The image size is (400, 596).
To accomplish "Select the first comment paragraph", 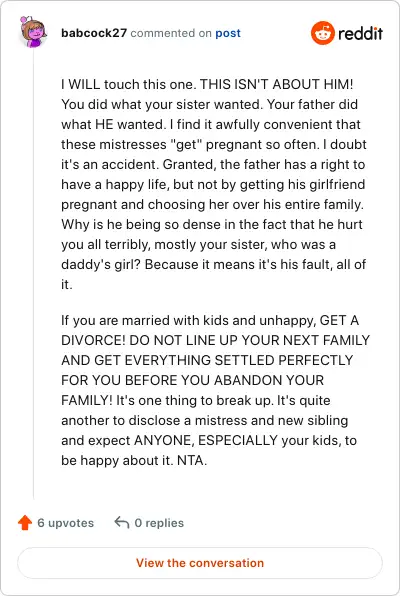I will (x=214, y=184).
